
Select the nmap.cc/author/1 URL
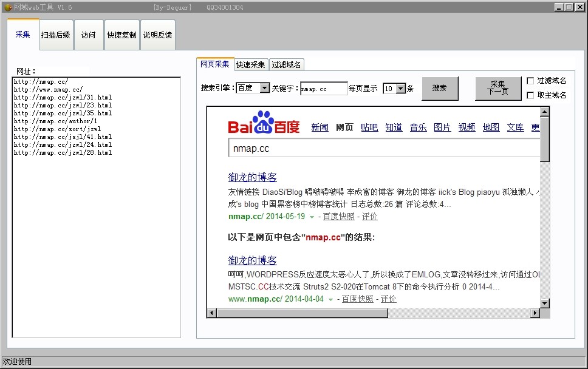click(x=55, y=121)
